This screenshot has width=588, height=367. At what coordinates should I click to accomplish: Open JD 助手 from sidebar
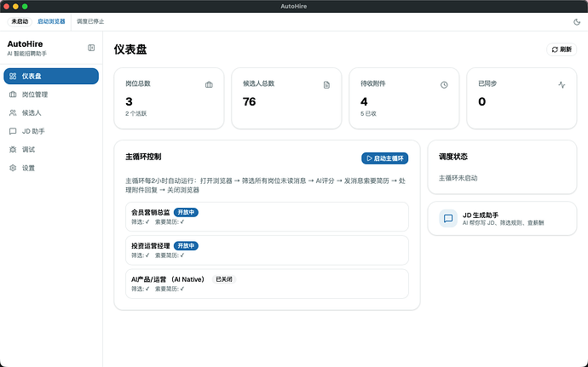[x=51, y=131]
